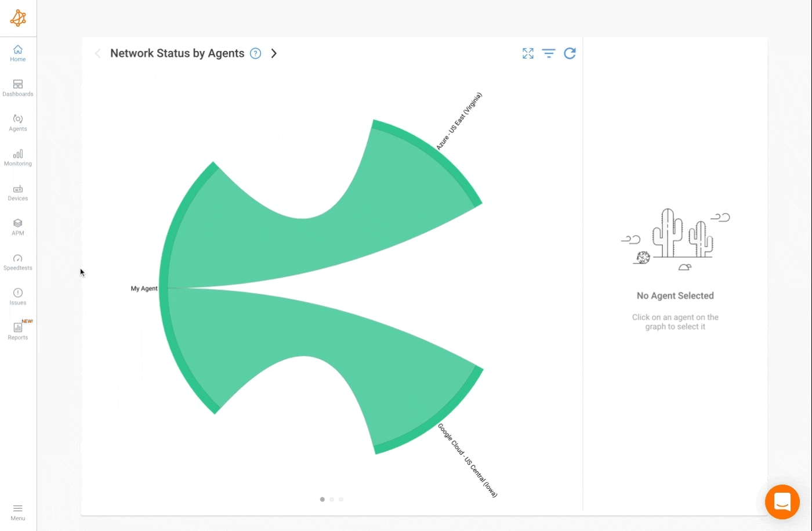Expand the chart to fullscreen
Viewport: 812px width, 531px height.
[527, 53]
